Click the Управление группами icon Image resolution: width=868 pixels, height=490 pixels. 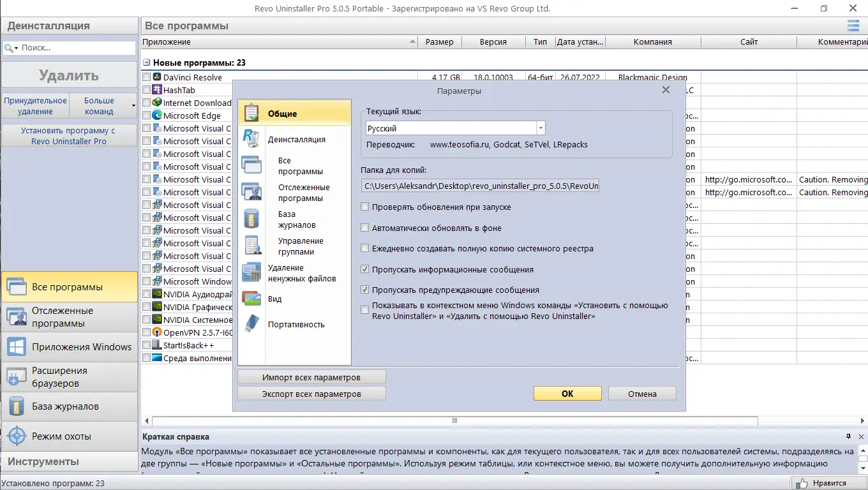251,246
